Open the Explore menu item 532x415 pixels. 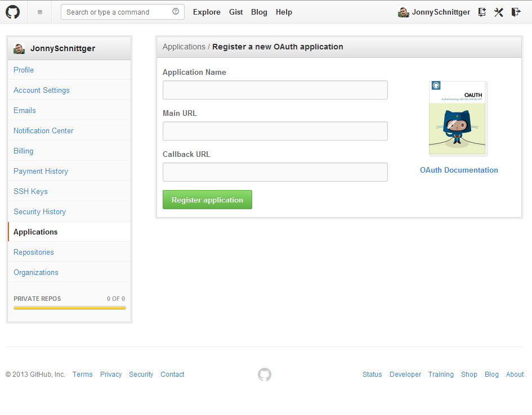[207, 12]
